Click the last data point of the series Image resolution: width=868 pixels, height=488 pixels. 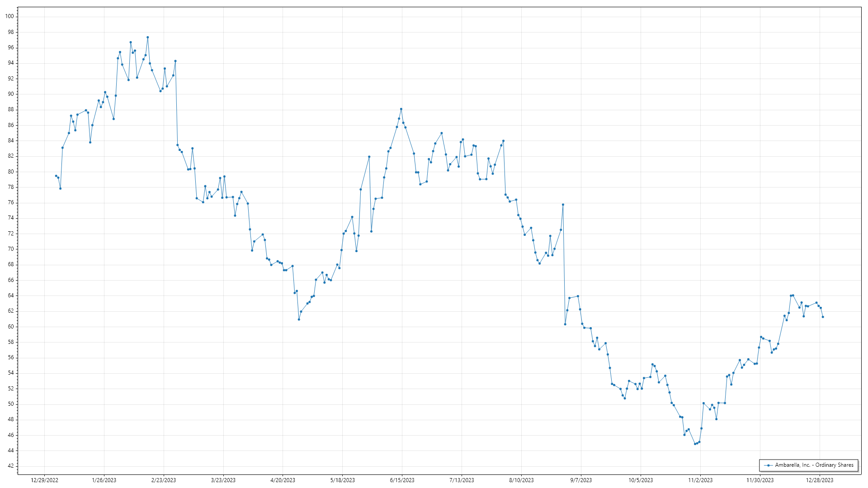tap(823, 317)
